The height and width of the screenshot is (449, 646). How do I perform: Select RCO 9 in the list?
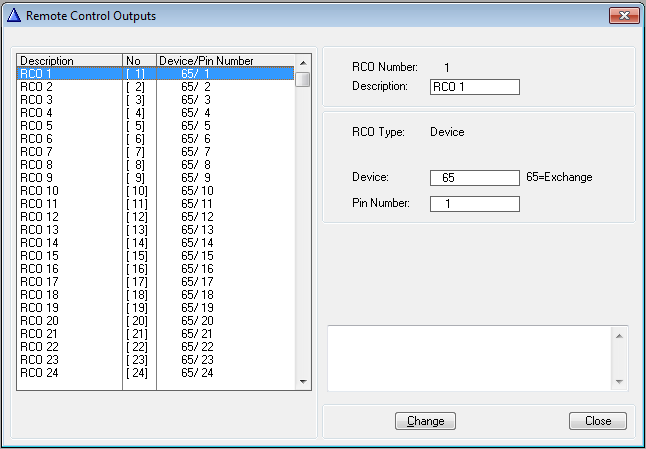click(x=156, y=178)
